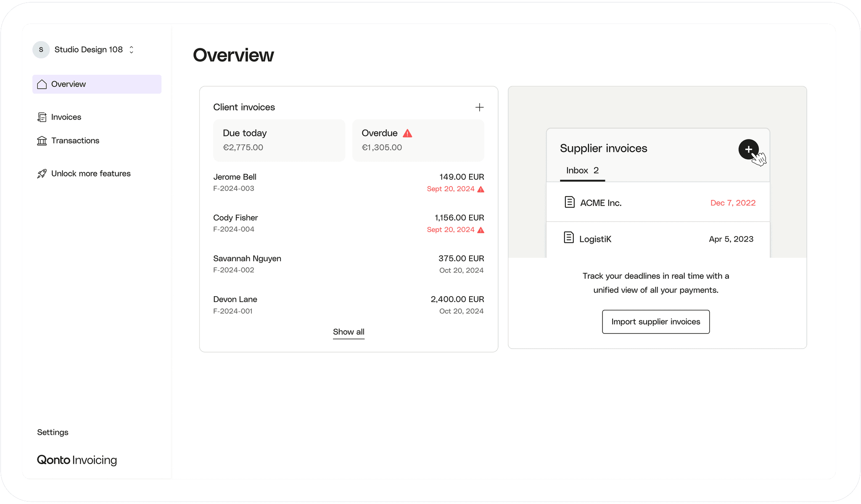861x504 pixels.
Task: Open the Transactions menu item
Action: pos(75,141)
